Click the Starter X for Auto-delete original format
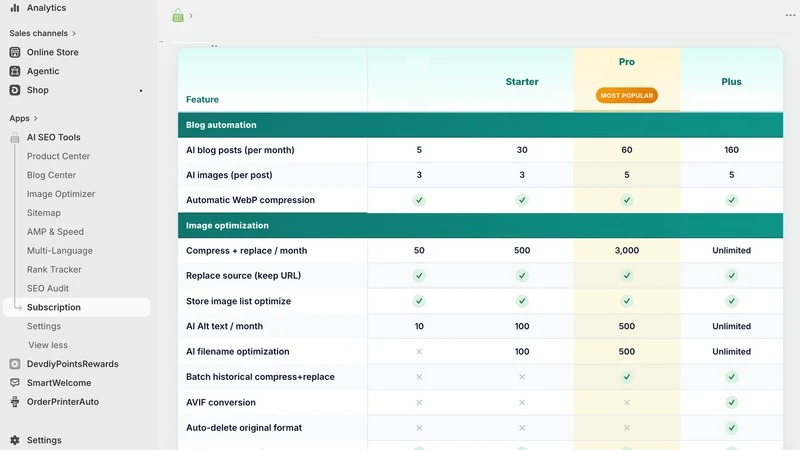The image size is (800, 450). (521, 428)
